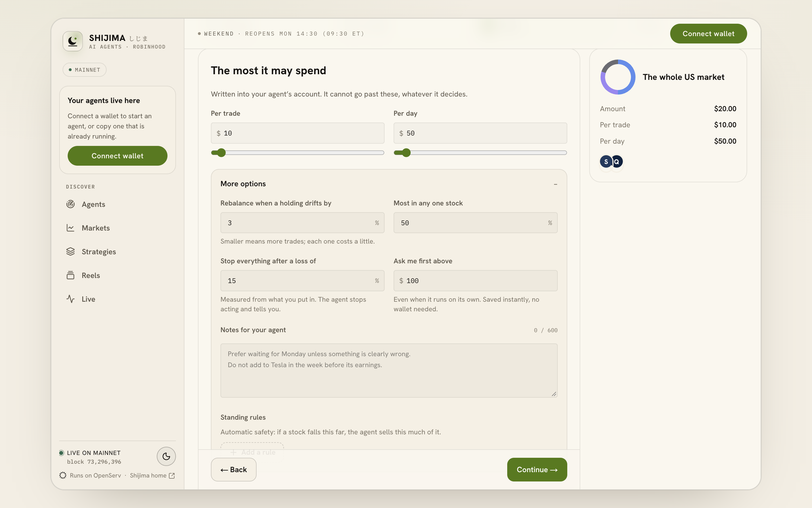Click the 'block 73,296,396' text
Image resolution: width=812 pixels, height=508 pixels.
94,462
